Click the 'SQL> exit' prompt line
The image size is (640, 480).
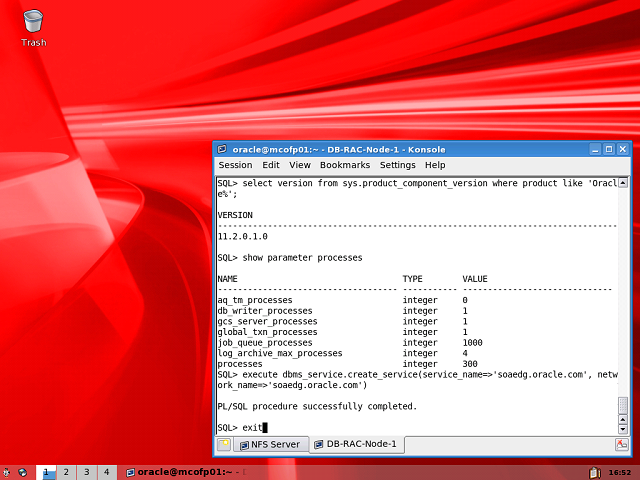240,427
